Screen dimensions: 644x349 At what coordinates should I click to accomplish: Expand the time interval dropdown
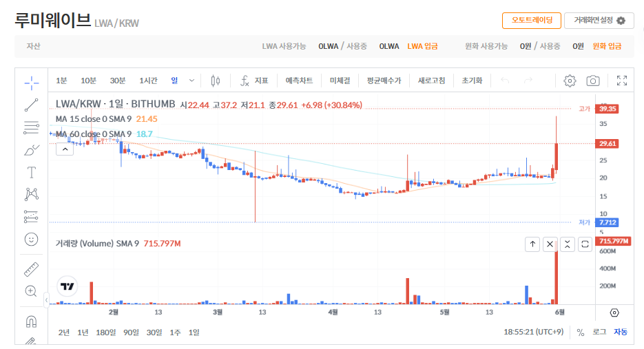(x=191, y=81)
